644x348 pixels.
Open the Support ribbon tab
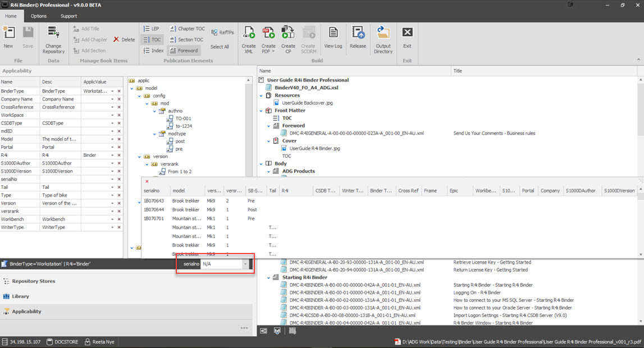click(x=68, y=16)
